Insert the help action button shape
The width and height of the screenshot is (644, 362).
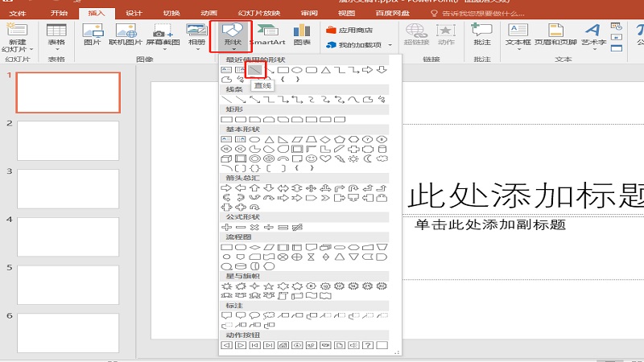click(x=368, y=345)
